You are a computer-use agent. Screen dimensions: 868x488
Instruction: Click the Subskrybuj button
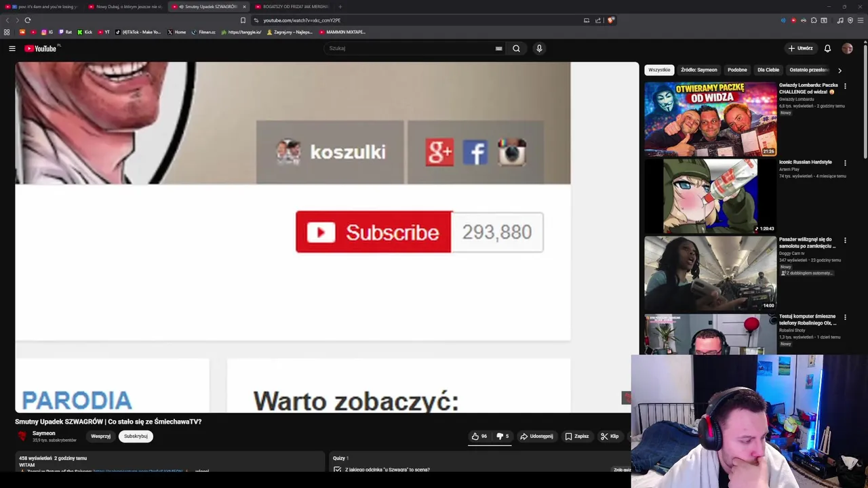tap(136, 436)
